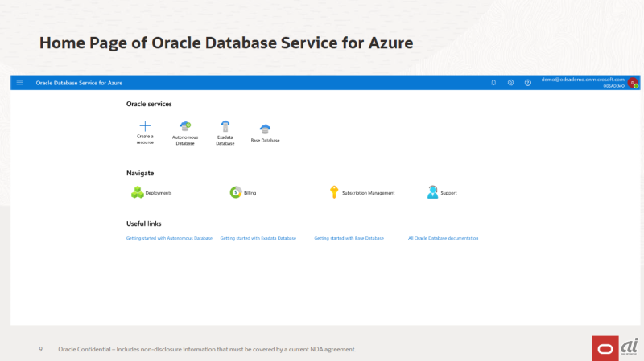
Task: Click the demo account email text
Action: 583,80
